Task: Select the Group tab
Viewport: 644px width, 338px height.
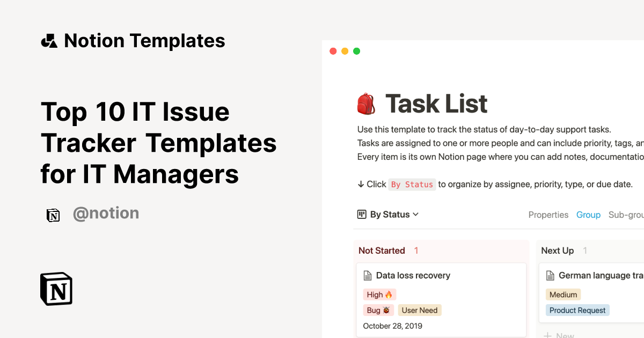Action: point(588,215)
